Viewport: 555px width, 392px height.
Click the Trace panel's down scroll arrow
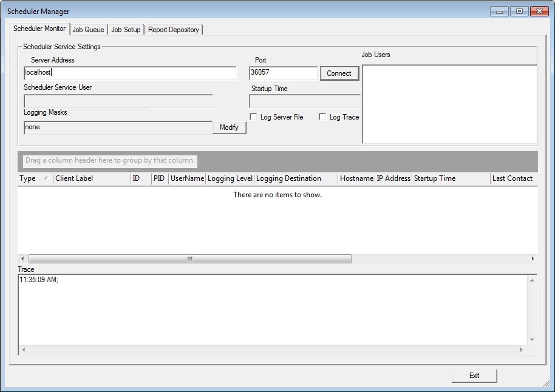pos(532,340)
